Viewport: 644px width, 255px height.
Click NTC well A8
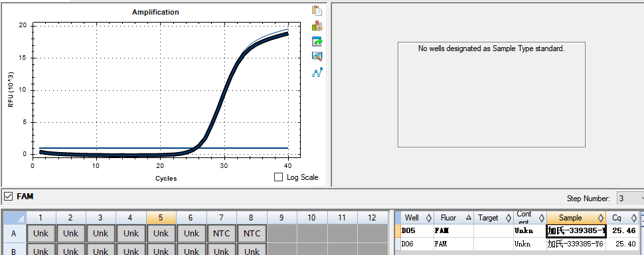252,234
